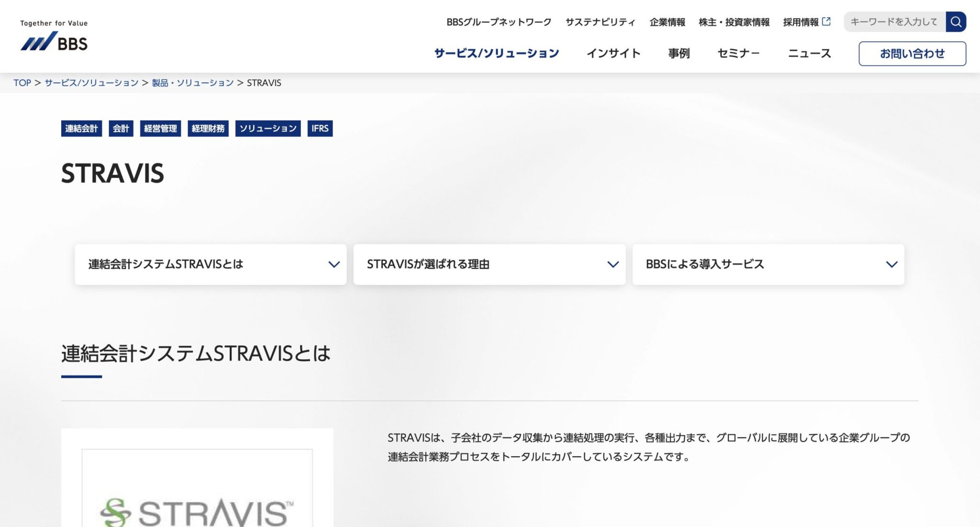Open the インサイト menu item

[x=614, y=53]
